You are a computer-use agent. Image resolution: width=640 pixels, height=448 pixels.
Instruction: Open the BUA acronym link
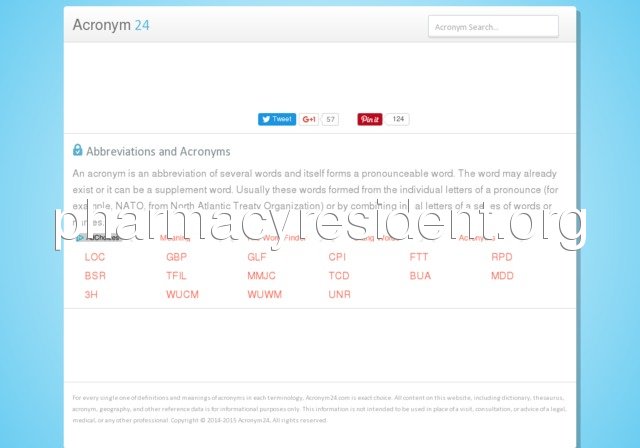point(420,276)
